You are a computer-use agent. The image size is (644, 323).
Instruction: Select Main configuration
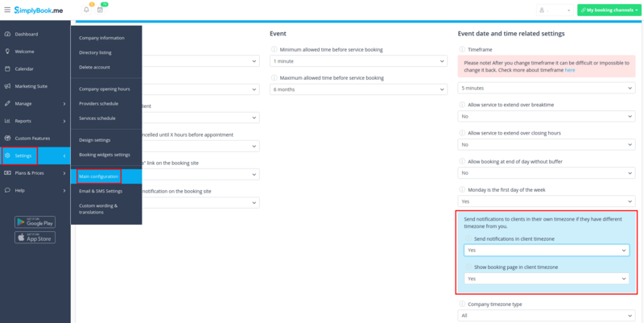tap(98, 176)
